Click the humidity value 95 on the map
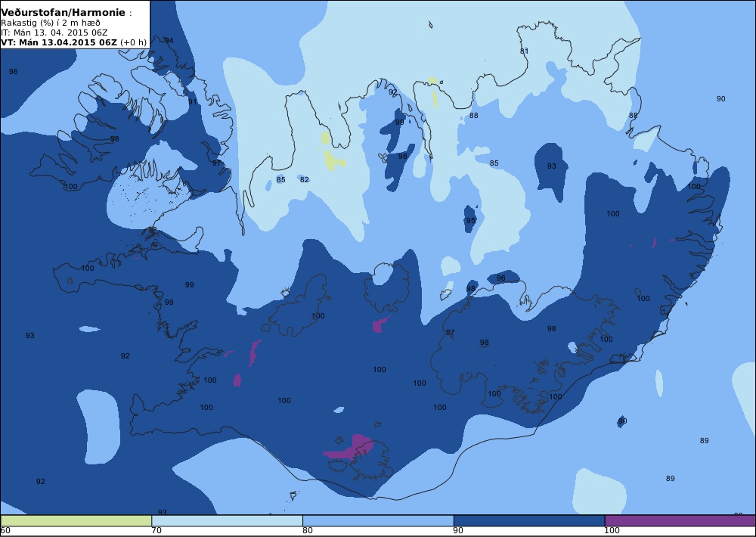Image resolution: width=756 pixels, height=537 pixels. tap(470, 221)
